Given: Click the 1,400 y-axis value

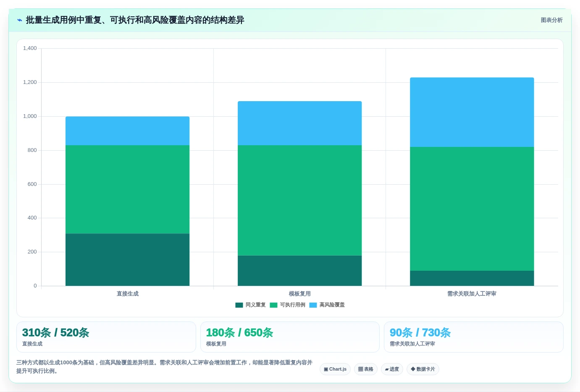Looking at the screenshot, I should tap(30, 48).
